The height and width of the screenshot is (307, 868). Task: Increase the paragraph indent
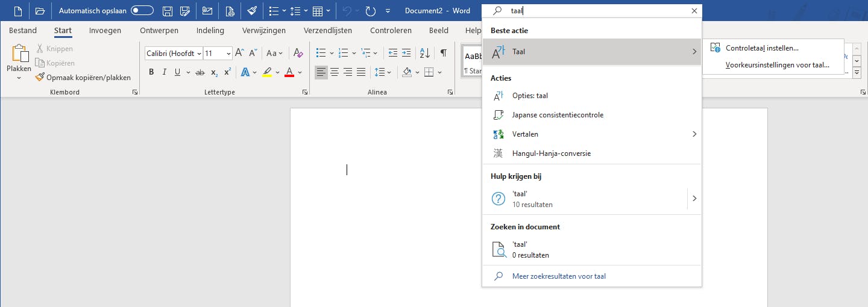tap(407, 53)
